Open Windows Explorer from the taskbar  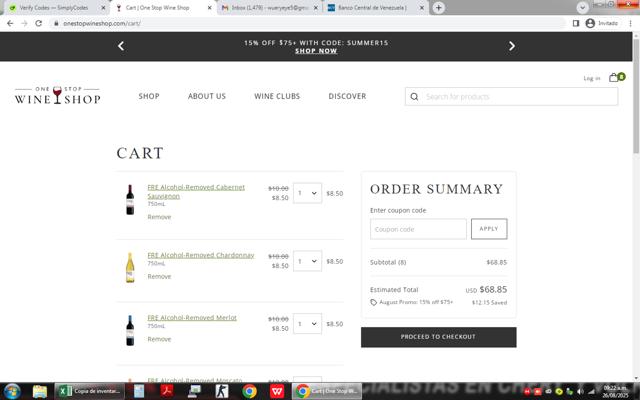click(x=40, y=391)
